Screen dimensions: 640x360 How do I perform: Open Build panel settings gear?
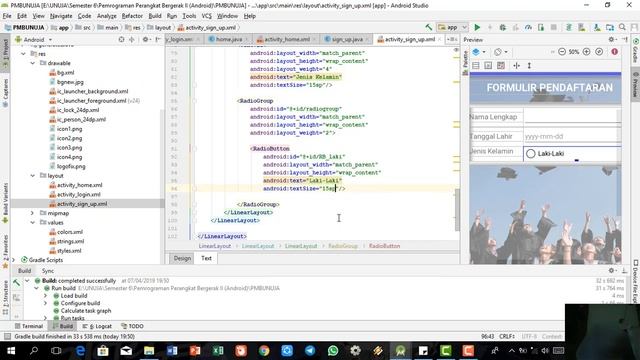click(612, 271)
